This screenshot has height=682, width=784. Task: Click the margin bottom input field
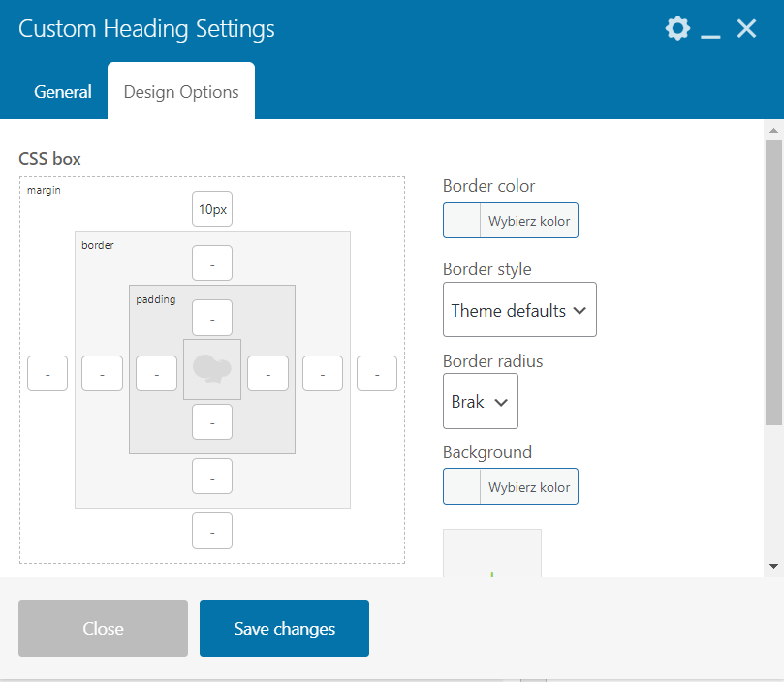coord(212,531)
